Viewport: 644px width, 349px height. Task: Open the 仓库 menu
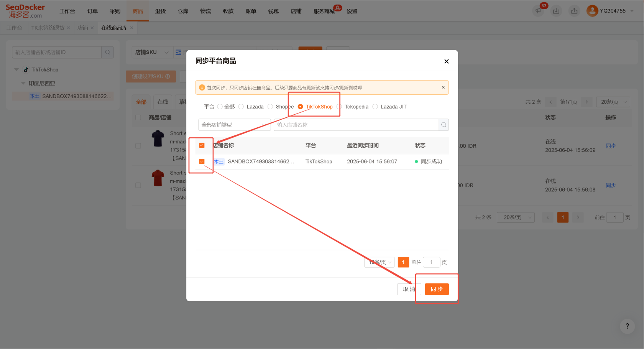click(183, 11)
